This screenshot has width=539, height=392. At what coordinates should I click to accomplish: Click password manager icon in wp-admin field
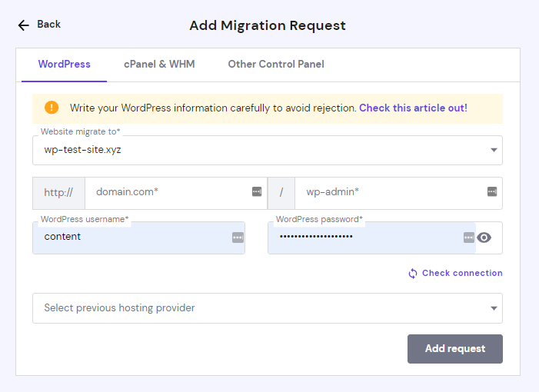[492, 191]
